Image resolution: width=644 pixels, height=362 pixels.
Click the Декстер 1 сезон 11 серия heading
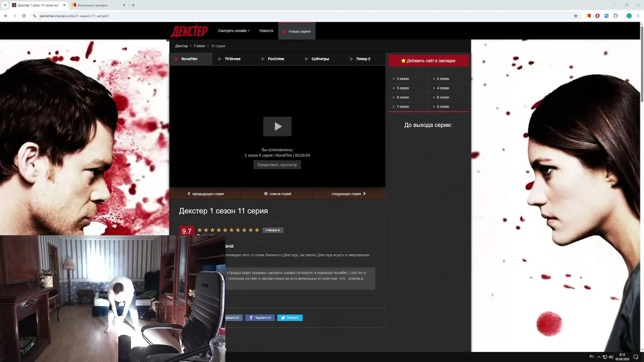223,211
